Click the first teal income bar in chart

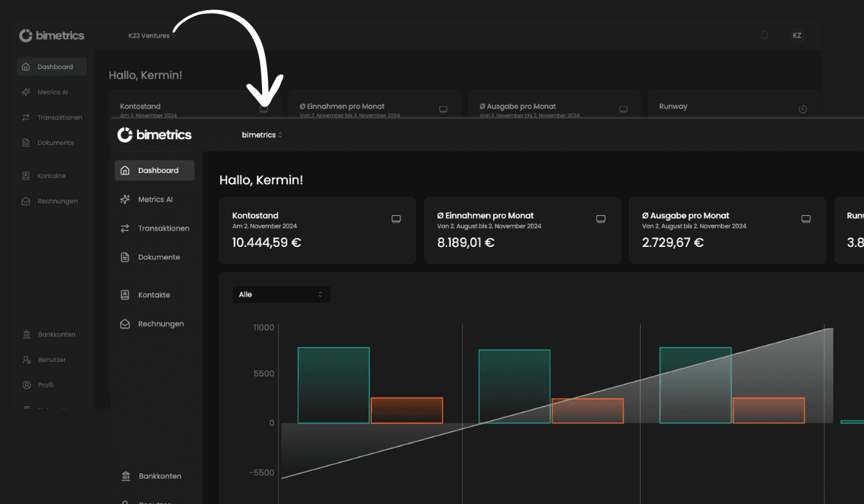point(333,385)
